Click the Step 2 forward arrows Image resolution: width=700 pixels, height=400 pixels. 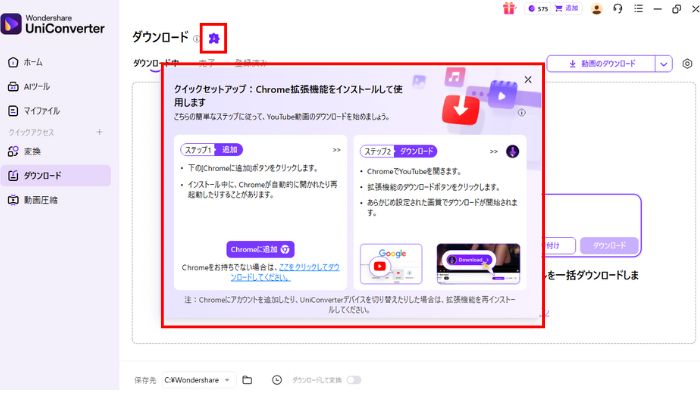point(493,151)
